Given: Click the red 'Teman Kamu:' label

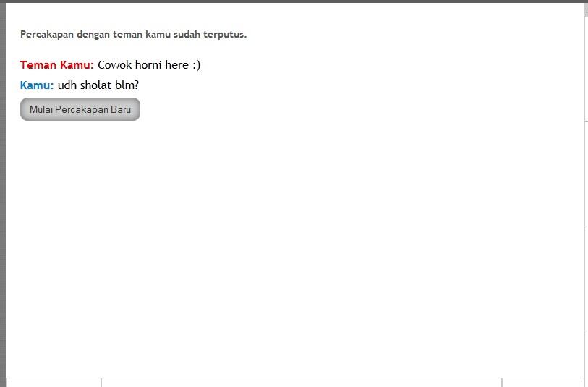Looking at the screenshot, I should coord(56,65).
